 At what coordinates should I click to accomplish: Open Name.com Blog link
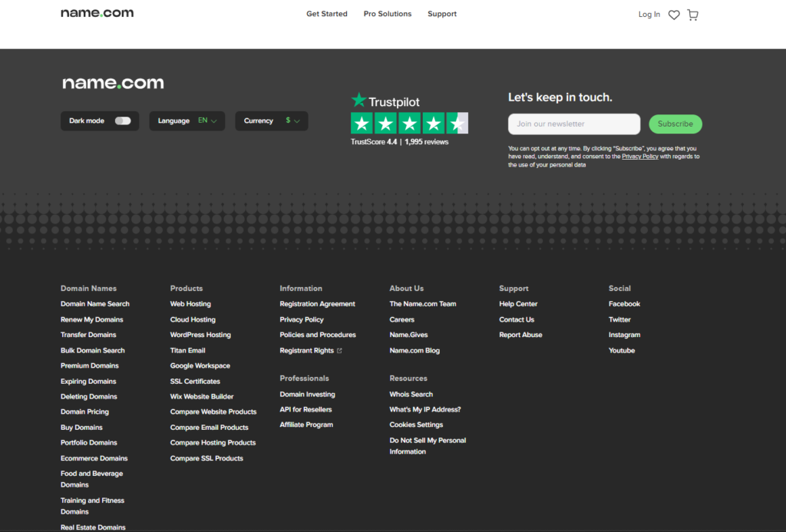click(x=414, y=351)
